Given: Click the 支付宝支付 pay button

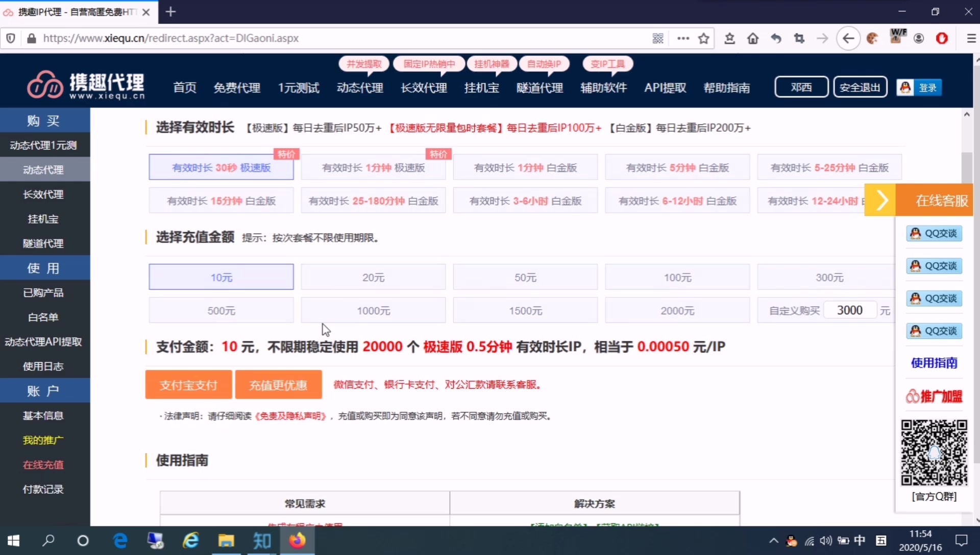Looking at the screenshot, I should tap(188, 385).
